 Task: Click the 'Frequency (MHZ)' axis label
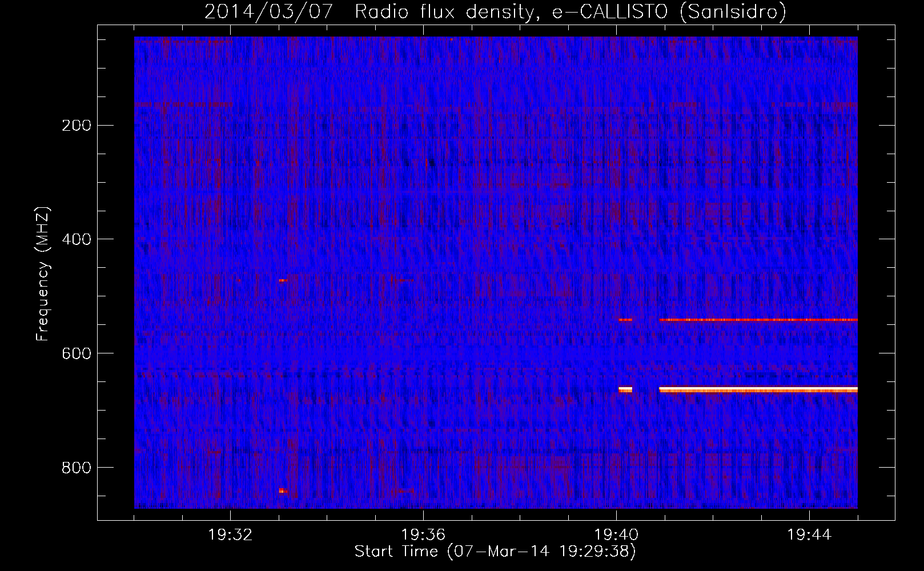tap(43, 274)
